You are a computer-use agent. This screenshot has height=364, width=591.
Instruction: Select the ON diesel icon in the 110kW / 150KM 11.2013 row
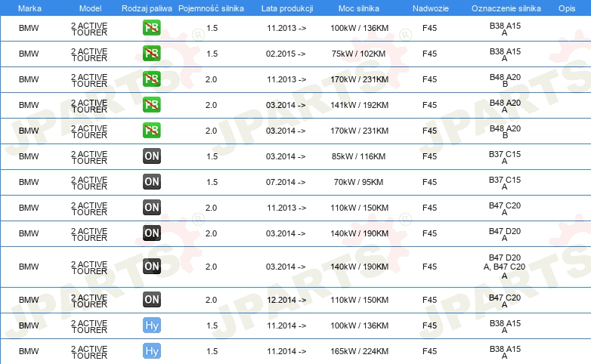[x=152, y=207]
